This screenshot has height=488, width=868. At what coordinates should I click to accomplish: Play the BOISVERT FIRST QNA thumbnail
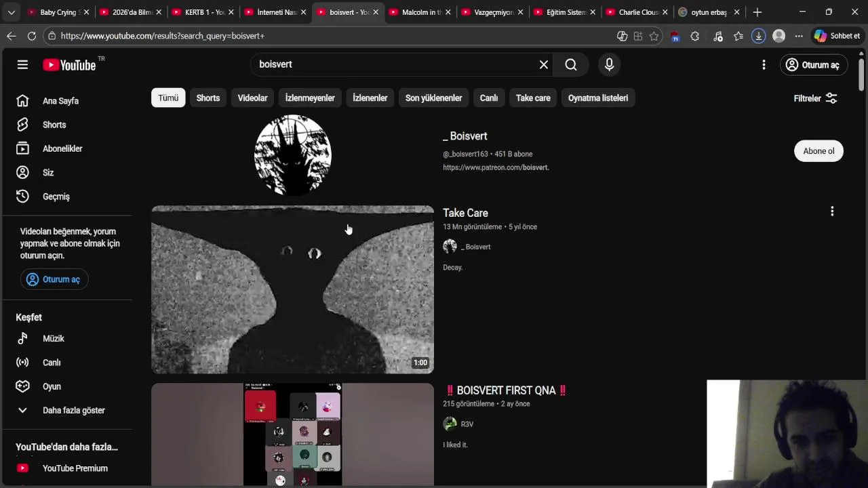(x=292, y=434)
